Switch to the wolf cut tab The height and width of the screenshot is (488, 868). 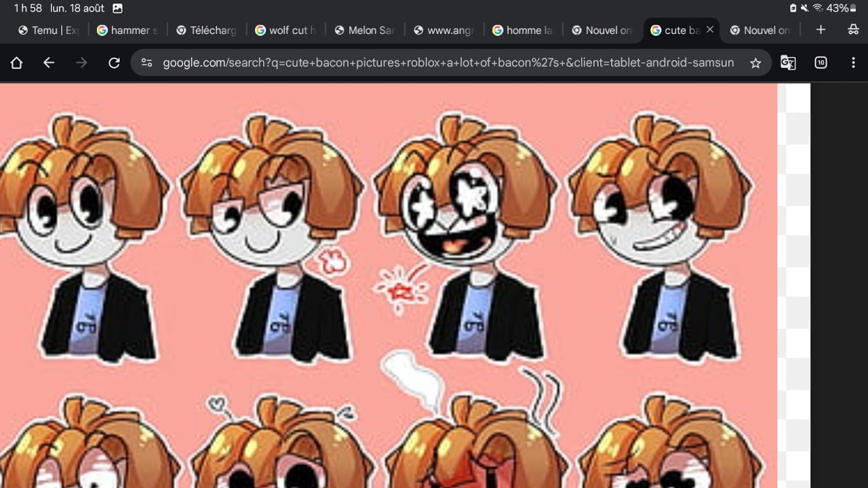[x=285, y=30]
